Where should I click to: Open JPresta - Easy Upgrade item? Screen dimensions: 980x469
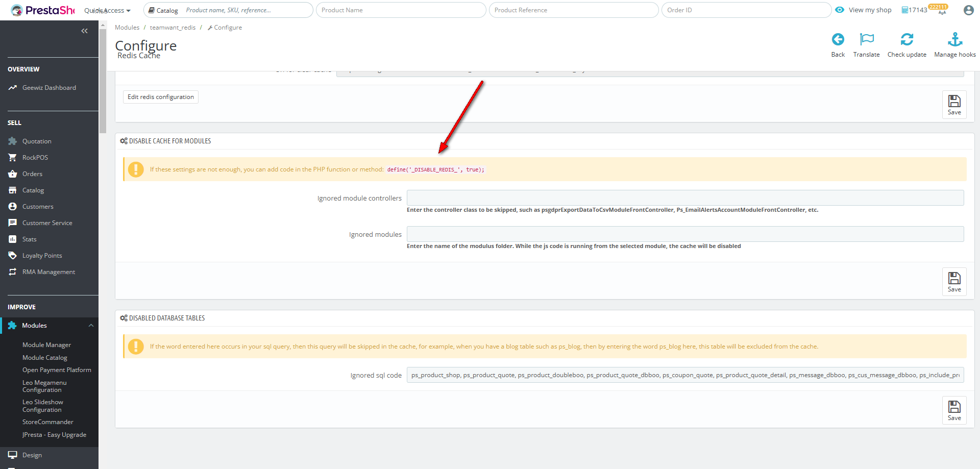54,435
